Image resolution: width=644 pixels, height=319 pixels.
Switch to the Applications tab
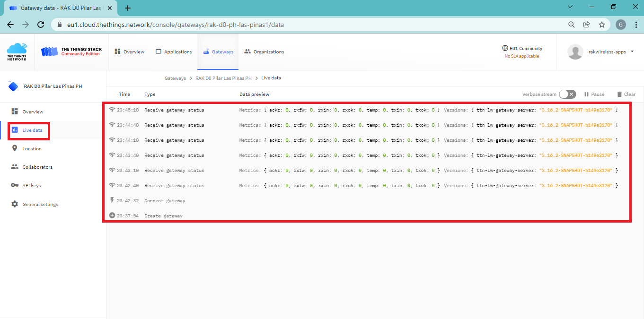coord(174,52)
